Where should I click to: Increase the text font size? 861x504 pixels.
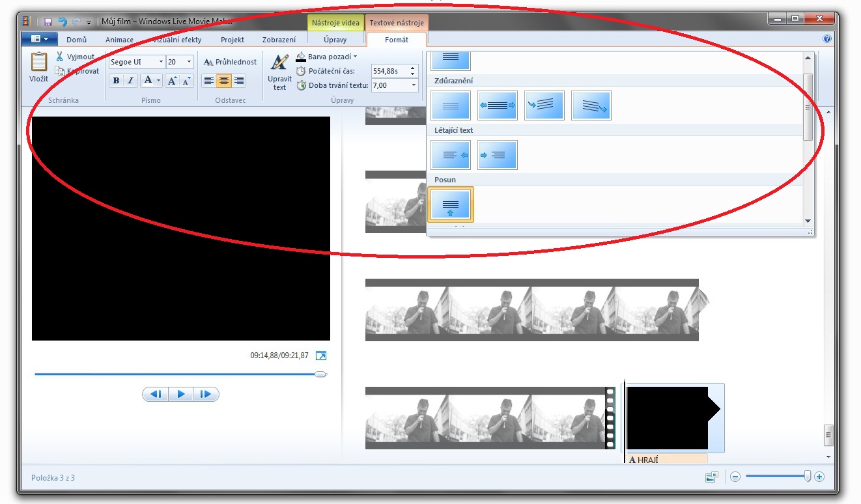click(x=172, y=81)
